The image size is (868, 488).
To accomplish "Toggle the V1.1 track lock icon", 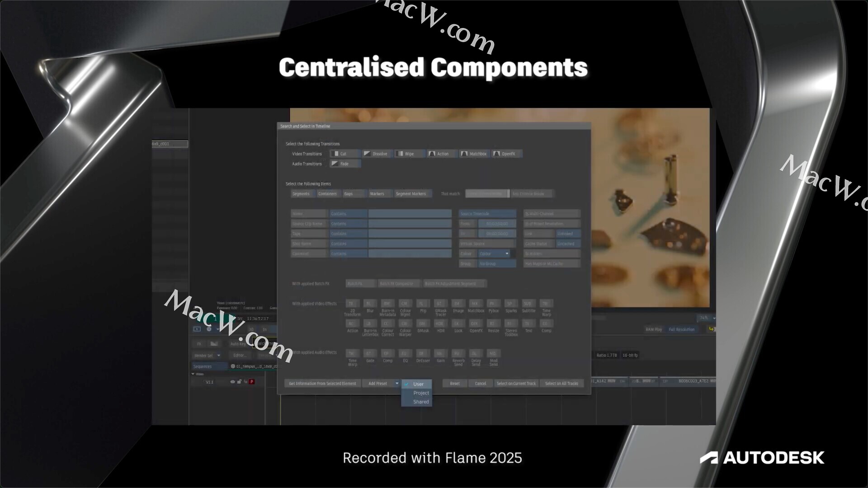I will (239, 382).
